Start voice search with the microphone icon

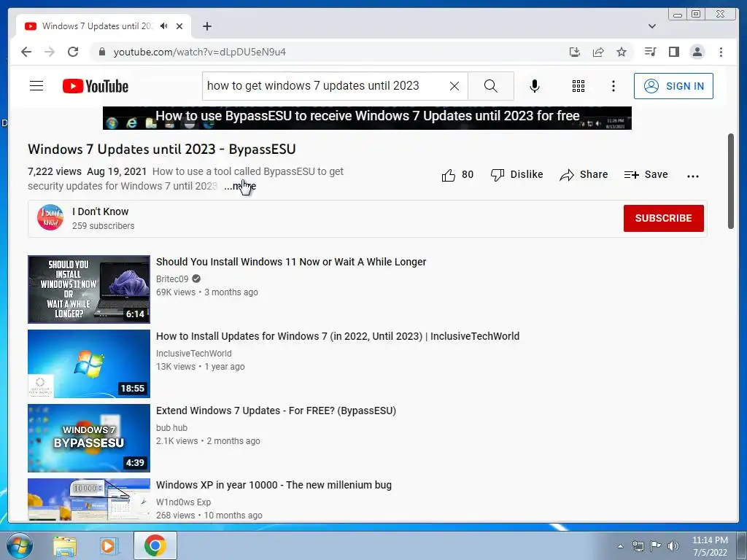535,86
